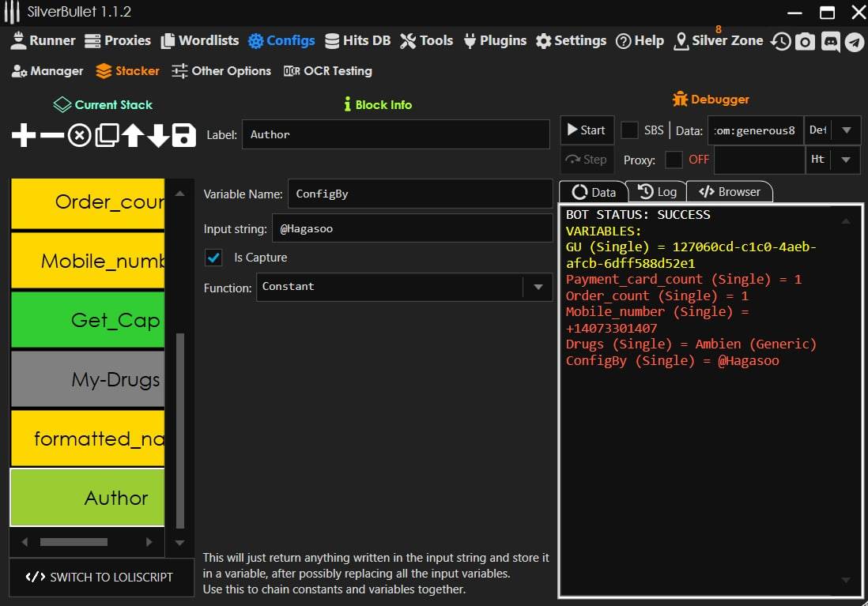Toggle the Proxy checkbox on

tap(674, 160)
